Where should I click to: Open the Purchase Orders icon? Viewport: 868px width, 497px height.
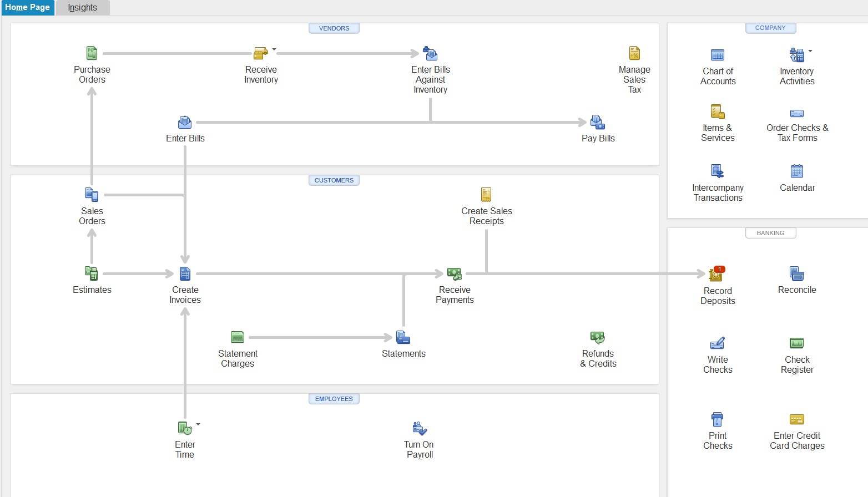(x=92, y=53)
